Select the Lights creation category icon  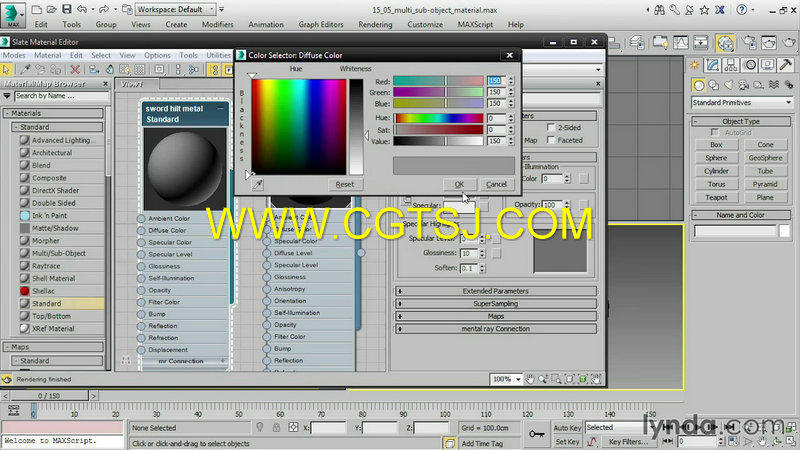point(729,85)
